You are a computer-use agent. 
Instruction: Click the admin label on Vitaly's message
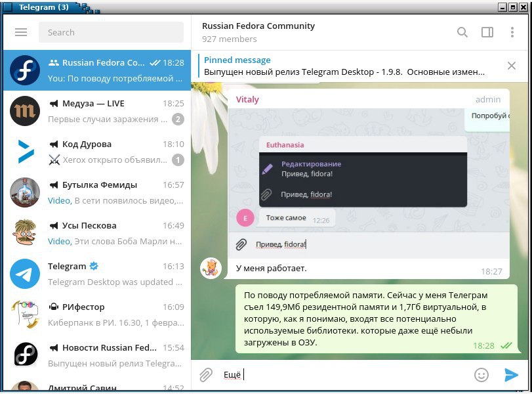click(488, 100)
